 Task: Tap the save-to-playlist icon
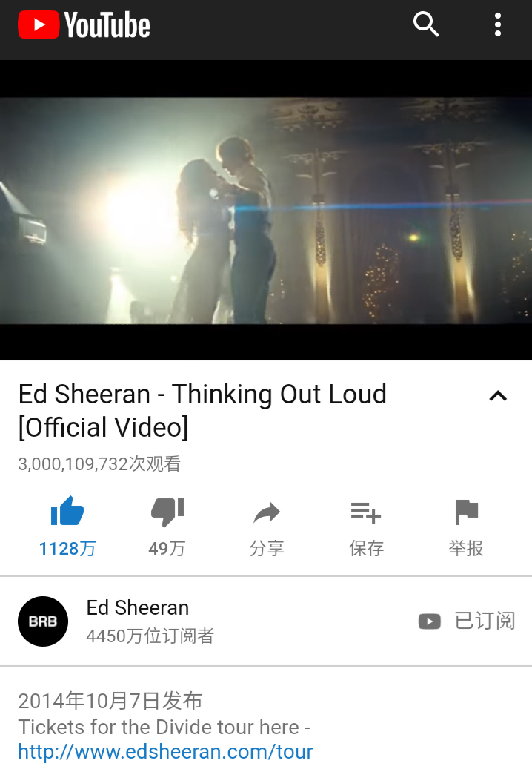(366, 512)
